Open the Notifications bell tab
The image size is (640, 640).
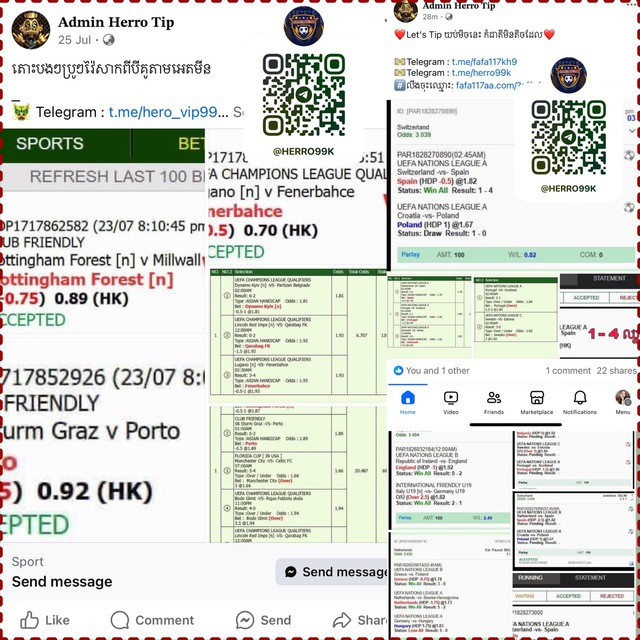point(580,402)
